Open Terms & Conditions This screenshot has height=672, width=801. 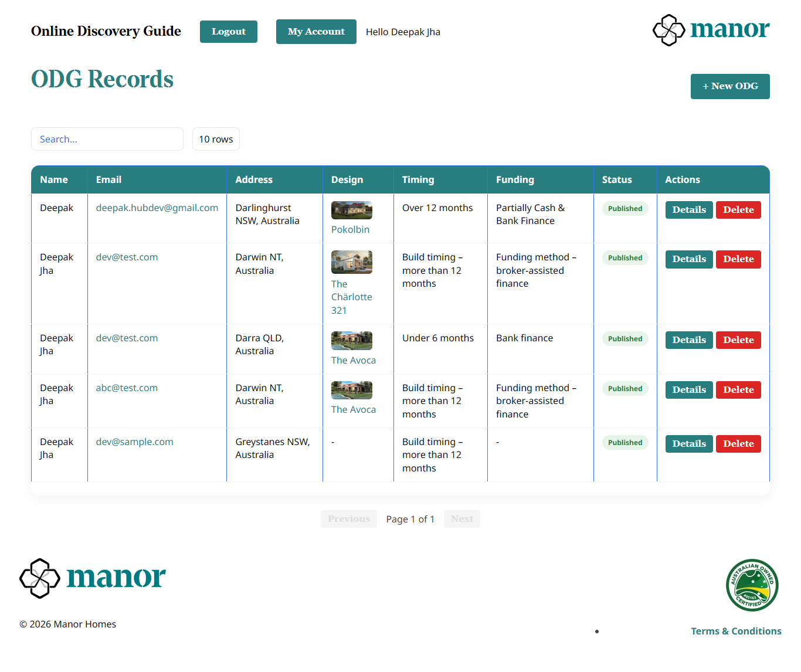pos(736,631)
